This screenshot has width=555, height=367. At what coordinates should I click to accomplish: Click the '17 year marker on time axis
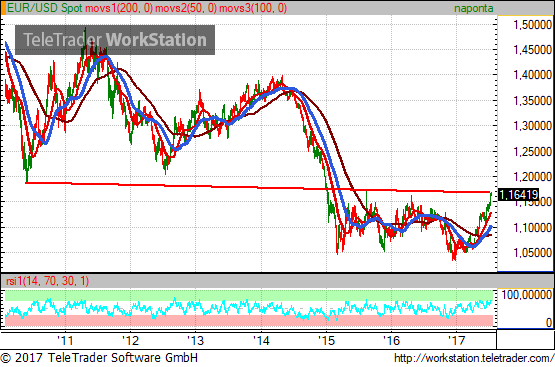pyautogui.click(x=457, y=341)
